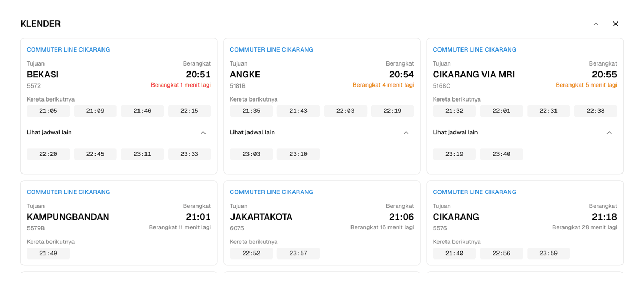
Task: Choose the 22:01 train time chip
Action: tap(501, 111)
